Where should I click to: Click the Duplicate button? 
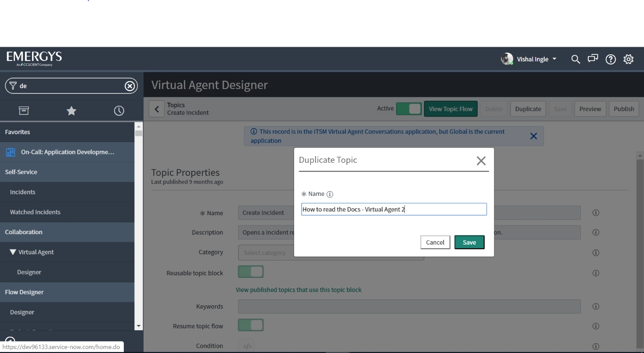pos(528,109)
